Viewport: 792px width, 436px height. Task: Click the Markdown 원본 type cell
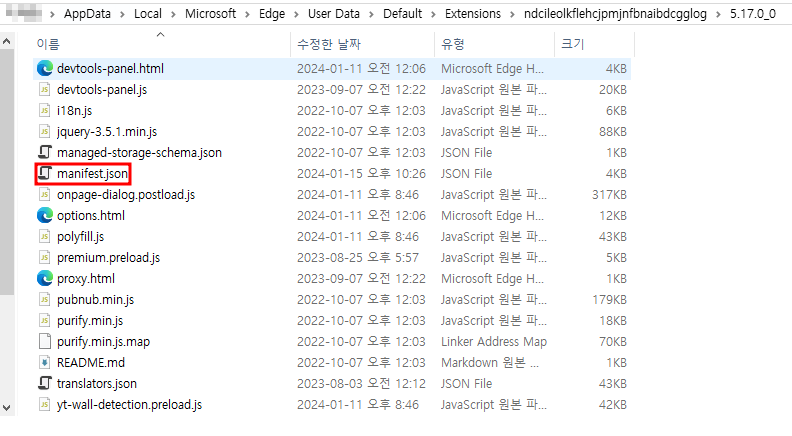click(x=490, y=363)
